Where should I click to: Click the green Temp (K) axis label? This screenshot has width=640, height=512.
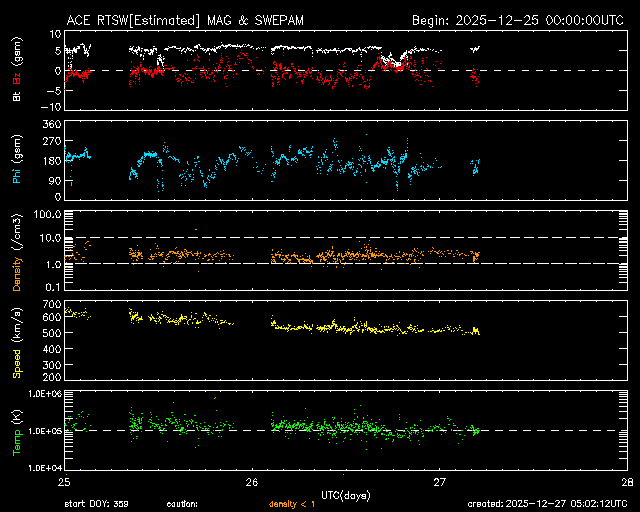coord(17,431)
